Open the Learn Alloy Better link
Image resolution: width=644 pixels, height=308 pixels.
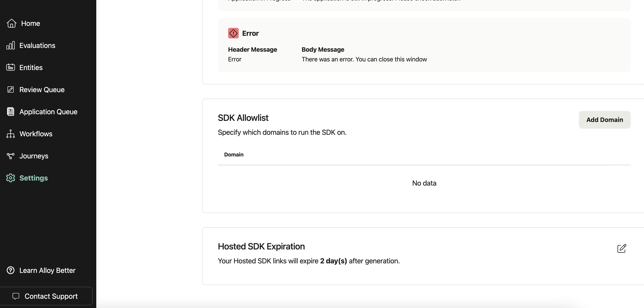[47, 270]
